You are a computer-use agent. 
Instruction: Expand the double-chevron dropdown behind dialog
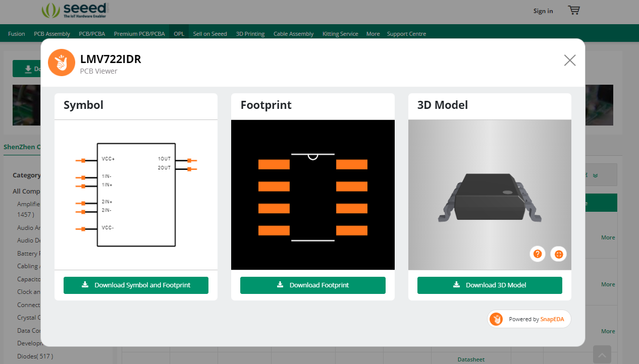click(595, 175)
